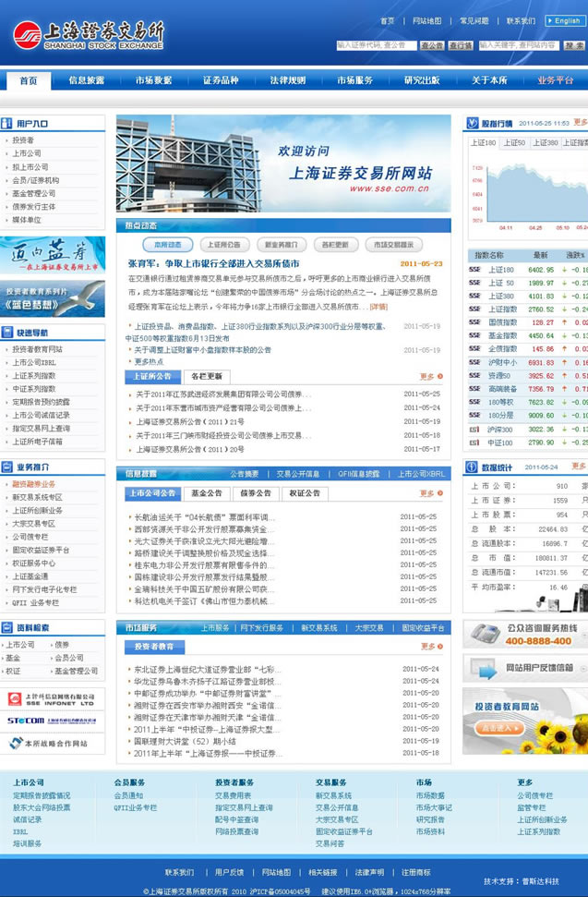This screenshot has width=588, height=897.
Task: Open the 首页 main navigation tab
Action: click(x=29, y=80)
